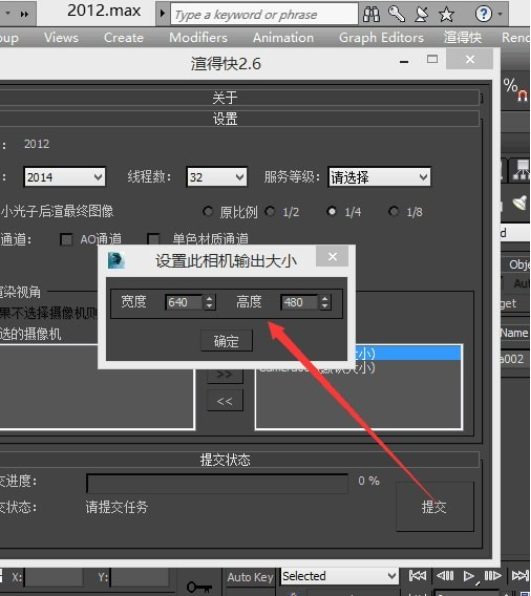
Task: Click the key icon for set keys
Action: 199,586
